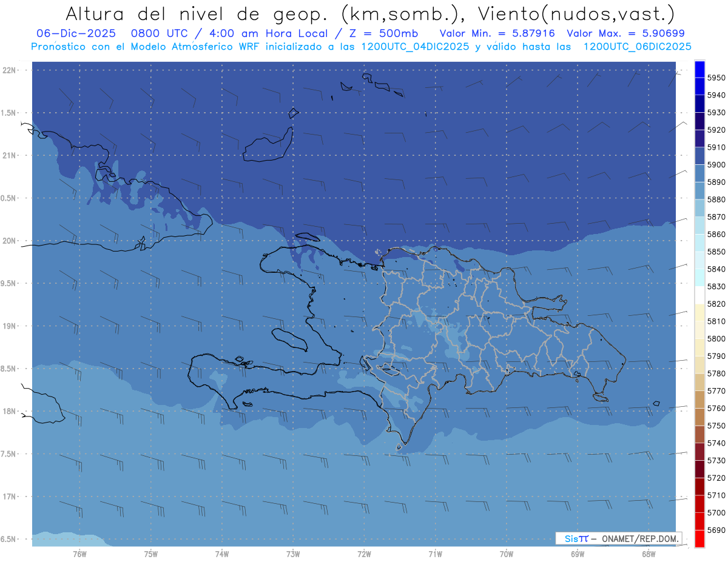Click the 5870 colorbar label

pos(716,217)
